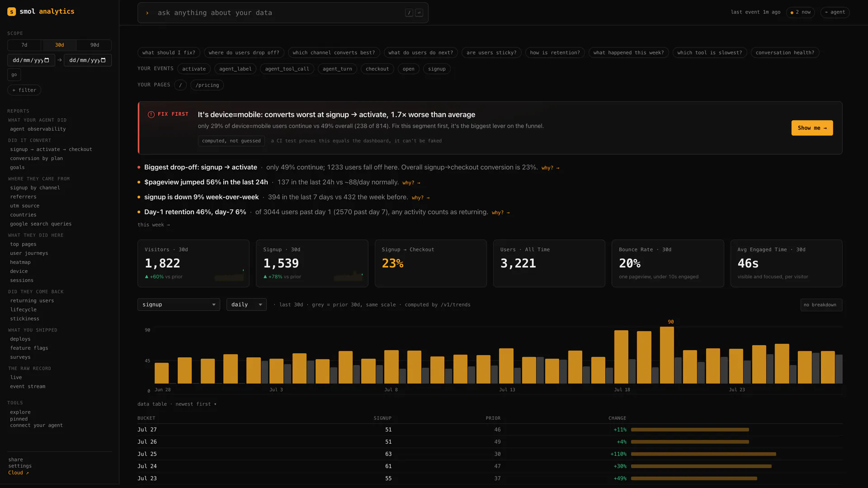The width and height of the screenshot is (868, 488).
Task: Open explore tool
Action: coord(20,413)
